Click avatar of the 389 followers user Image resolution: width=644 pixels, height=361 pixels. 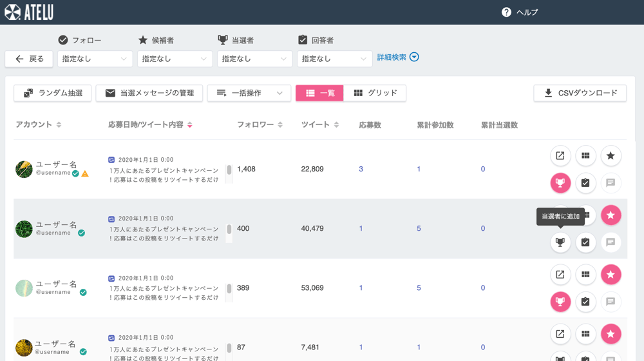(24, 288)
